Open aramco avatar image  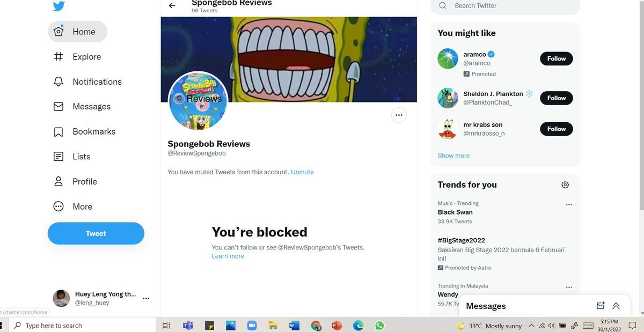448,58
